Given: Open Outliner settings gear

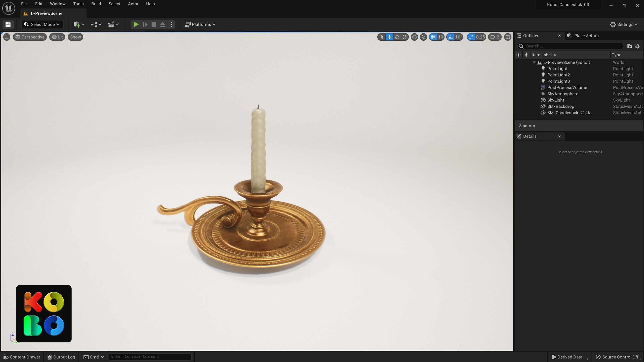Looking at the screenshot, I should pos(637,46).
